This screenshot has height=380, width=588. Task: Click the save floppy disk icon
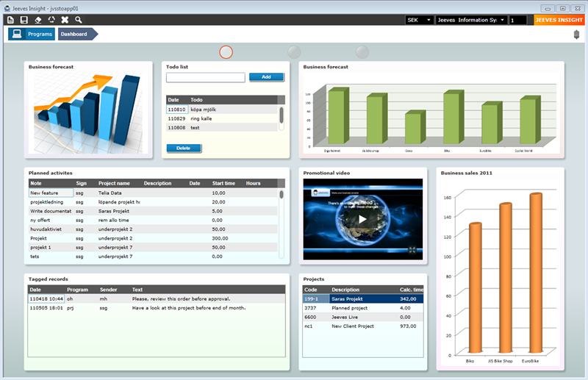(24, 20)
